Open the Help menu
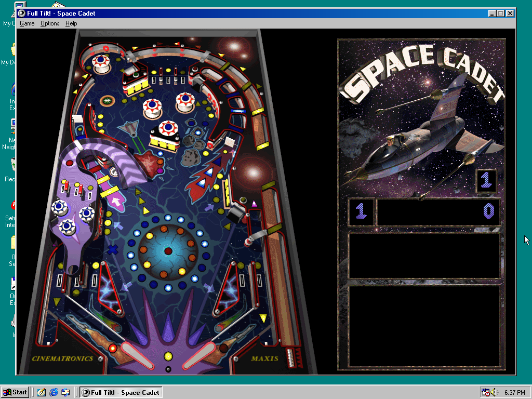Viewport: 532px width, 399px height. point(71,23)
